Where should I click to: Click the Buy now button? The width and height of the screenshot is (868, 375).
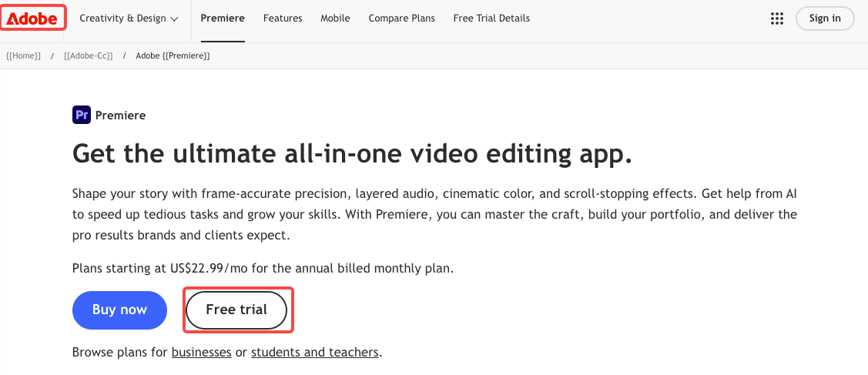coord(119,310)
